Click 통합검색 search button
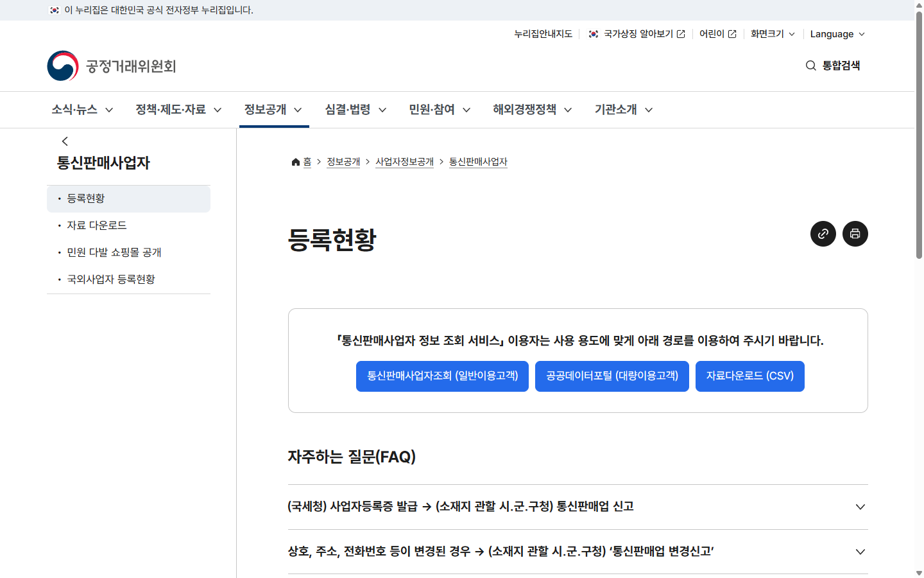924x578 pixels. click(833, 66)
